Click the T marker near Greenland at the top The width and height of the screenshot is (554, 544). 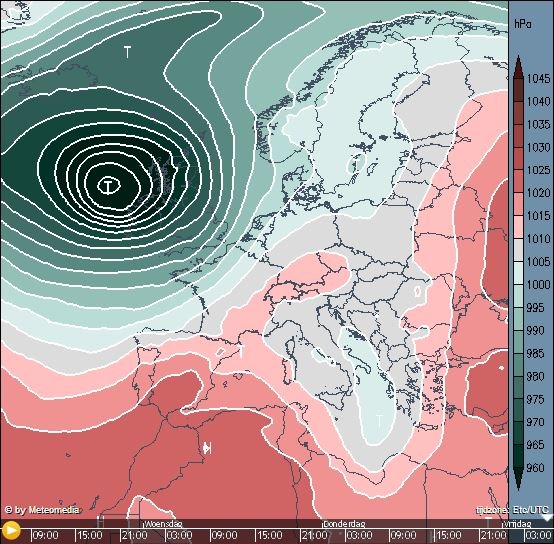tap(127, 52)
